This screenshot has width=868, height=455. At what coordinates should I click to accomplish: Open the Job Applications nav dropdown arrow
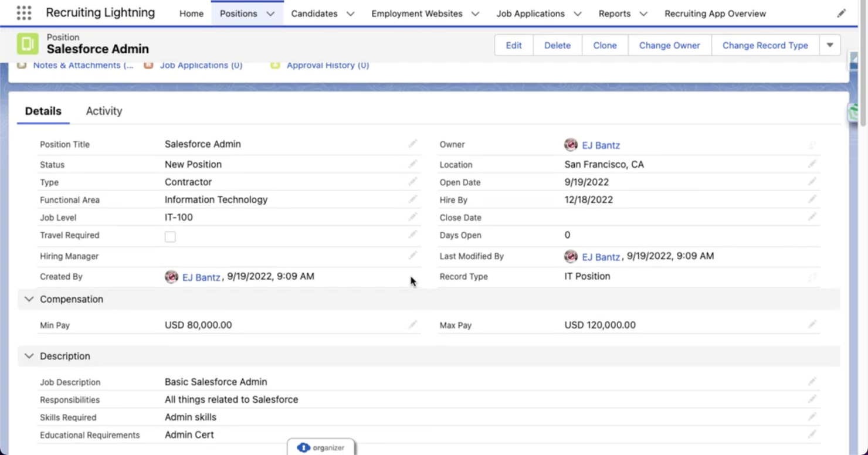pyautogui.click(x=577, y=13)
